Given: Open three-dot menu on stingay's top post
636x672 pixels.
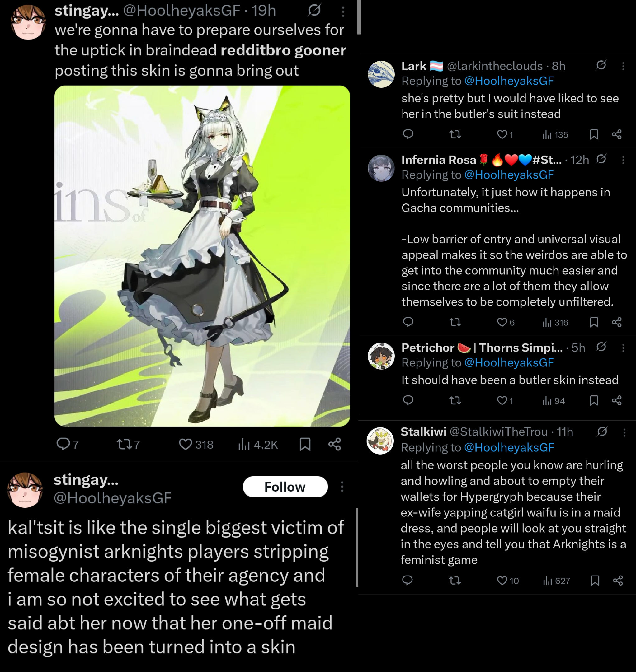Looking at the screenshot, I should 343,12.
